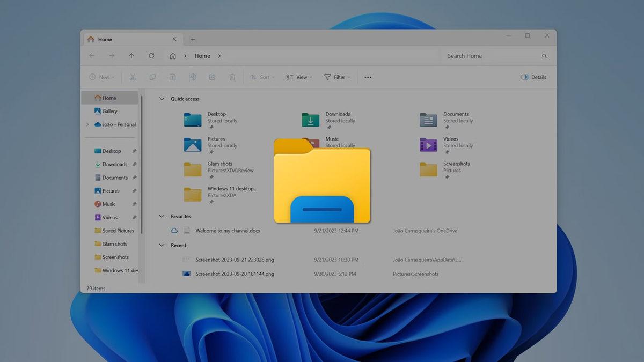Click the Copy icon in the command bar
The image size is (644, 362).
click(152, 77)
